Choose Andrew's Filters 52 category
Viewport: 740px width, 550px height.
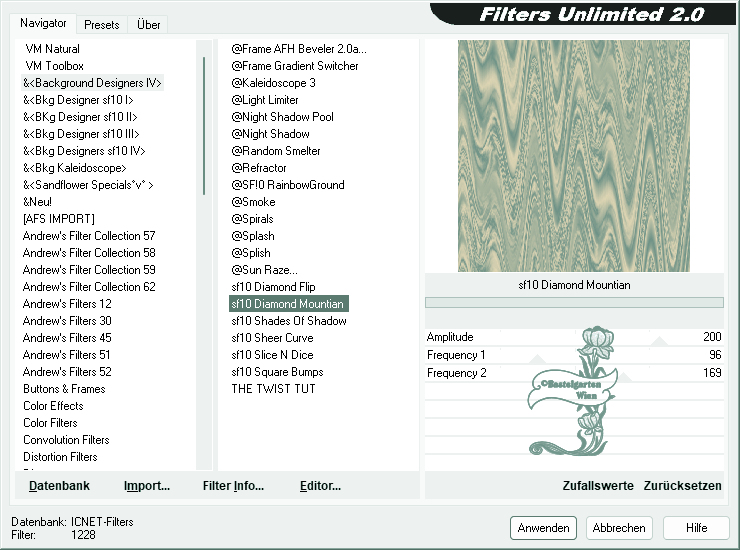point(67,372)
